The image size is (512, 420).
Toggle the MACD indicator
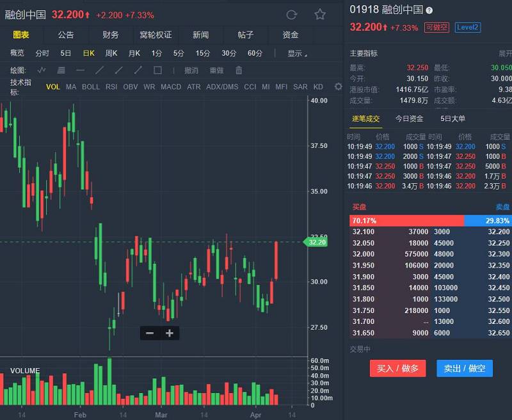click(x=171, y=87)
